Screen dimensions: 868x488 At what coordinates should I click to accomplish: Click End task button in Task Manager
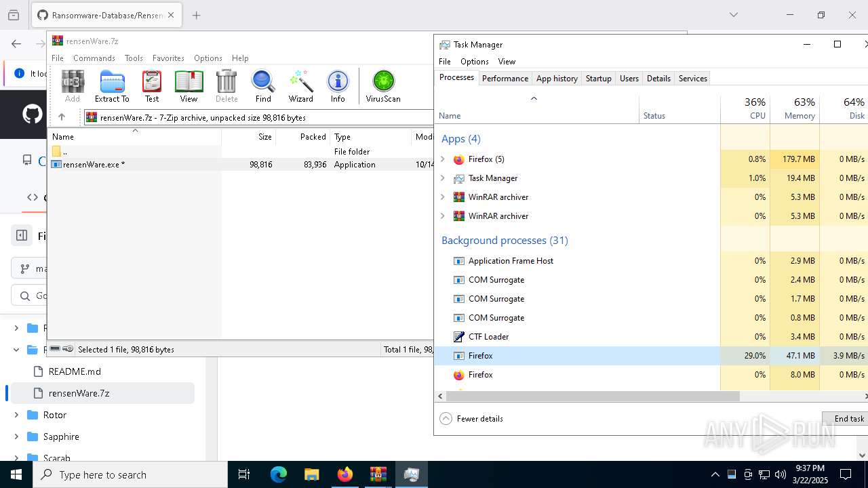click(846, 419)
